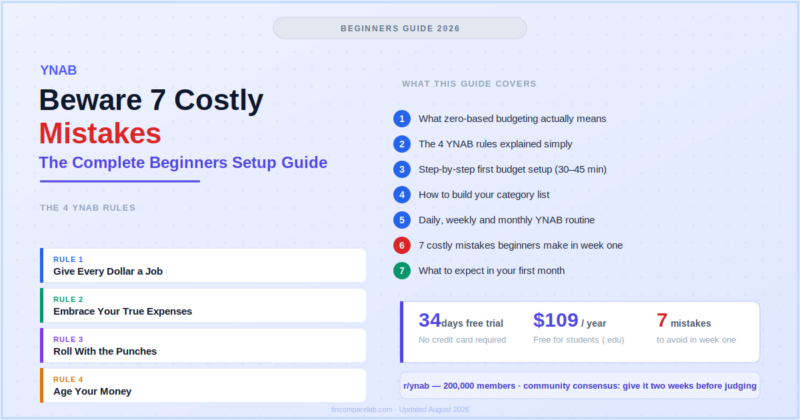Click 'What zero-based budgeting actually means'
The height and width of the screenshot is (420, 800).
512,119
